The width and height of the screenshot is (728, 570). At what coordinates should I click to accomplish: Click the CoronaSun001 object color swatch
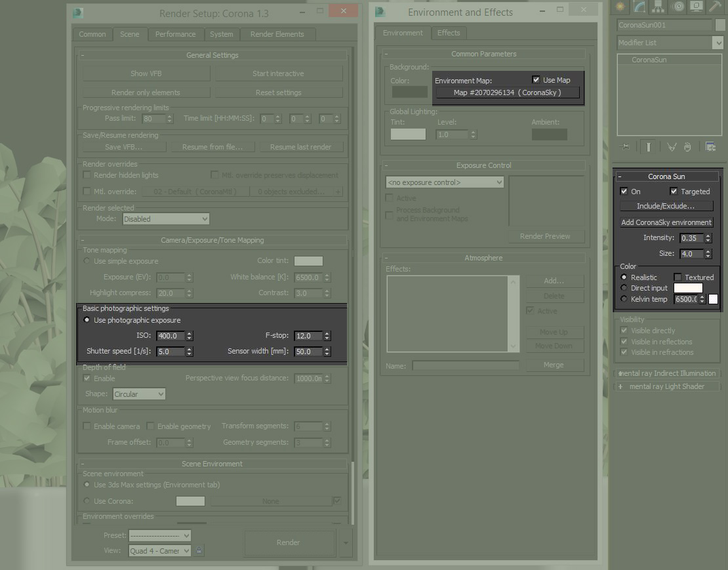[x=721, y=25]
